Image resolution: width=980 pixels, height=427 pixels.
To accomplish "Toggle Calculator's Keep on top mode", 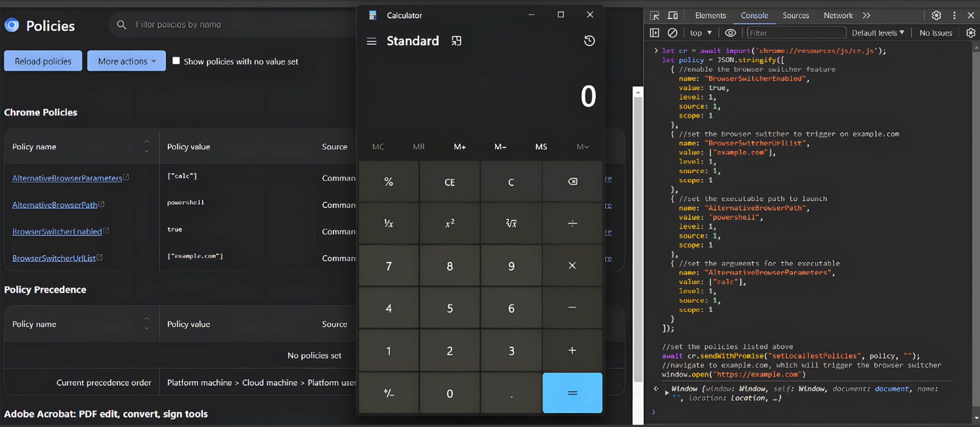I will [x=457, y=40].
